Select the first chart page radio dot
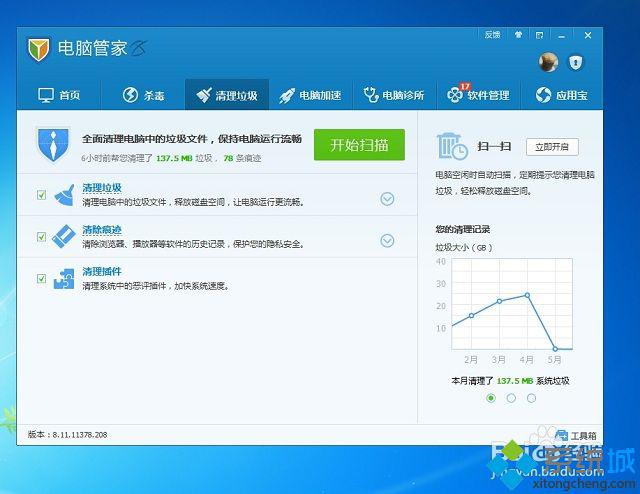Image resolution: width=640 pixels, height=494 pixels. tap(491, 398)
